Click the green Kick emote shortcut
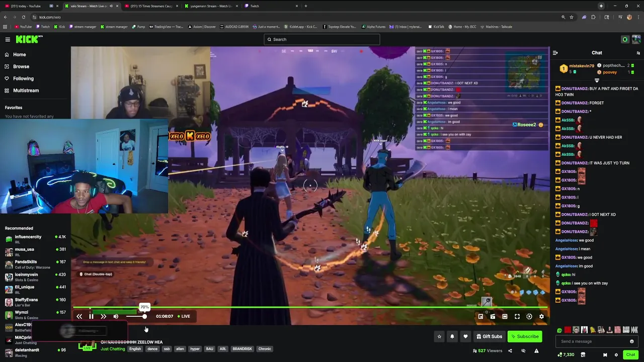This screenshot has width=644, height=362. click(559, 330)
